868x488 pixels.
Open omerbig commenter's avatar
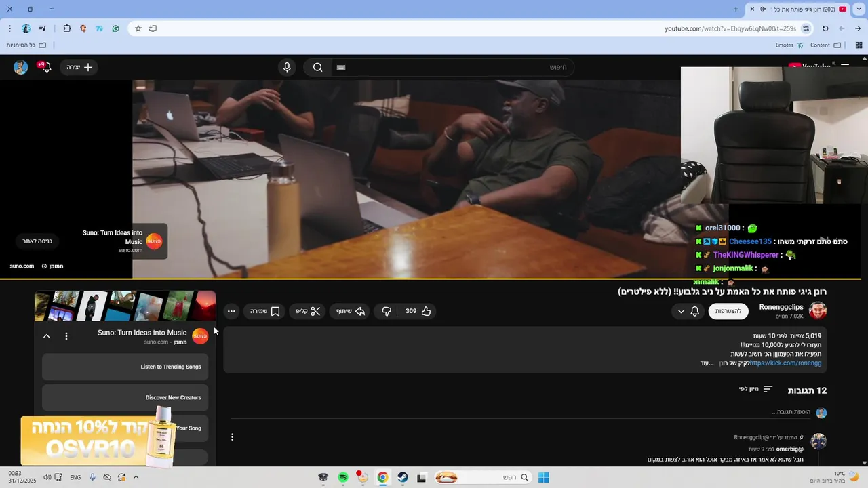[818, 441]
